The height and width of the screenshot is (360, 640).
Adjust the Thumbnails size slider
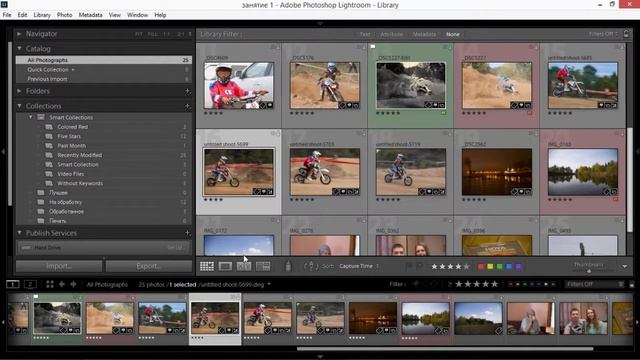tap(589, 271)
